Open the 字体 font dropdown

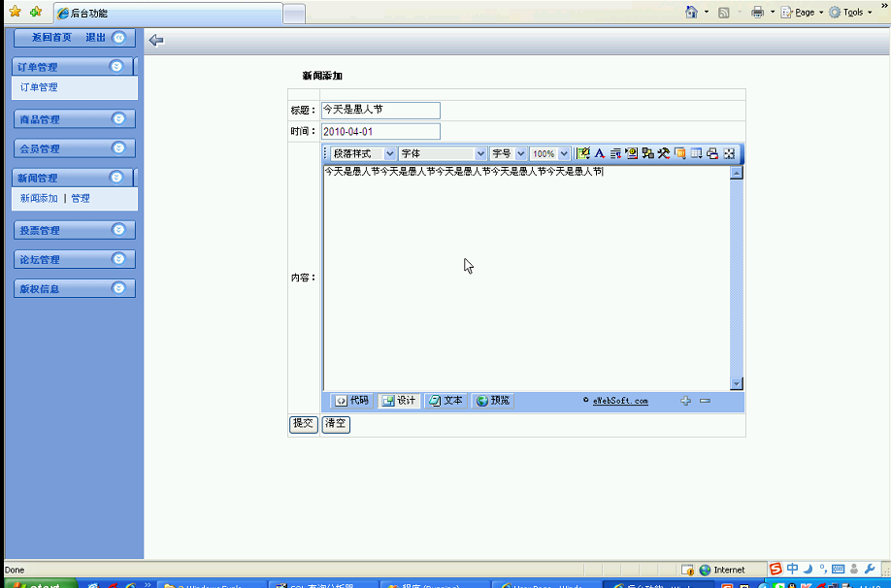point(443,153)
